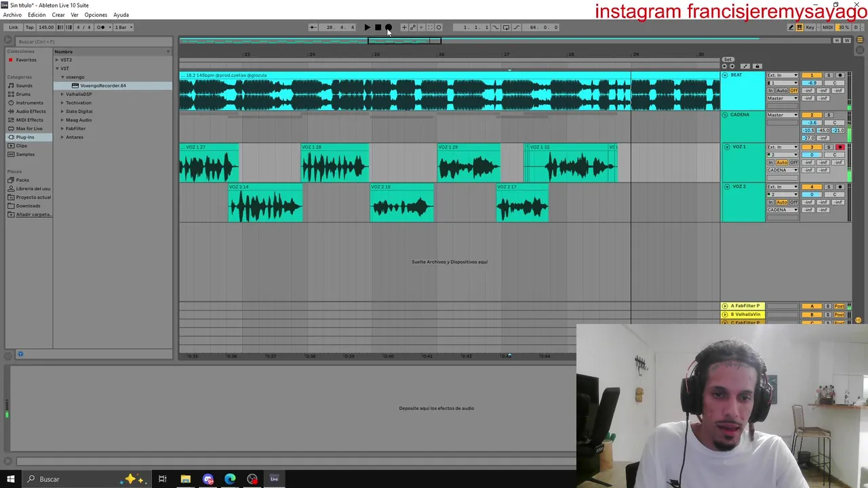The image size is (868, 488).
Task: Toggle Follow playback arrow icon
Action: click(x=313, y=27)
